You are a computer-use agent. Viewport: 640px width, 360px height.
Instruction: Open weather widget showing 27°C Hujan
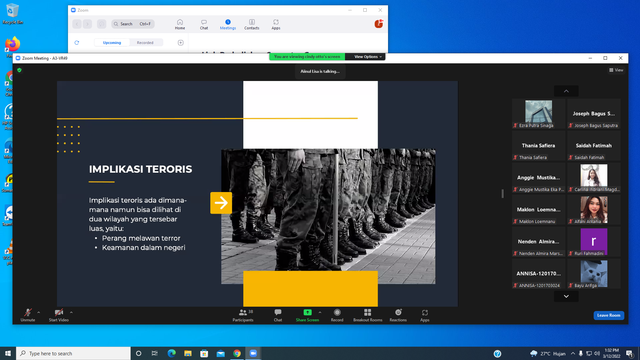548,353
